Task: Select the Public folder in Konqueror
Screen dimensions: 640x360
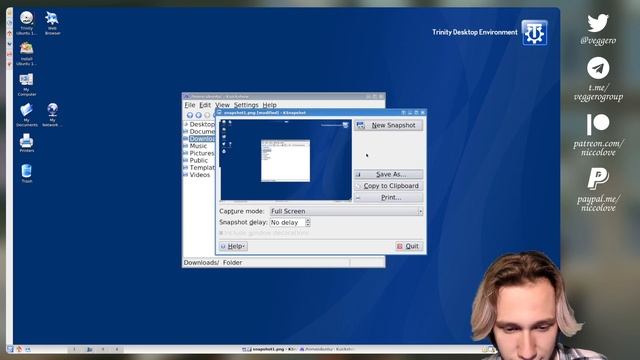Action: click(196, 160)
